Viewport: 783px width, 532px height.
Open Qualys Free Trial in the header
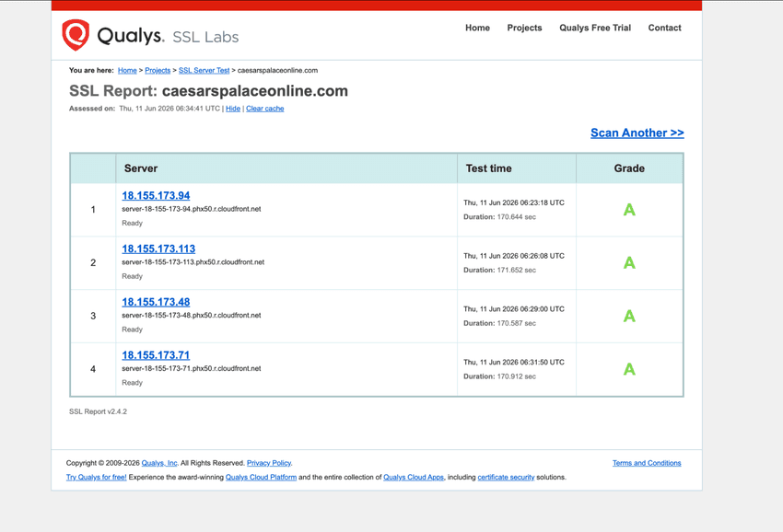coord(595,28)
